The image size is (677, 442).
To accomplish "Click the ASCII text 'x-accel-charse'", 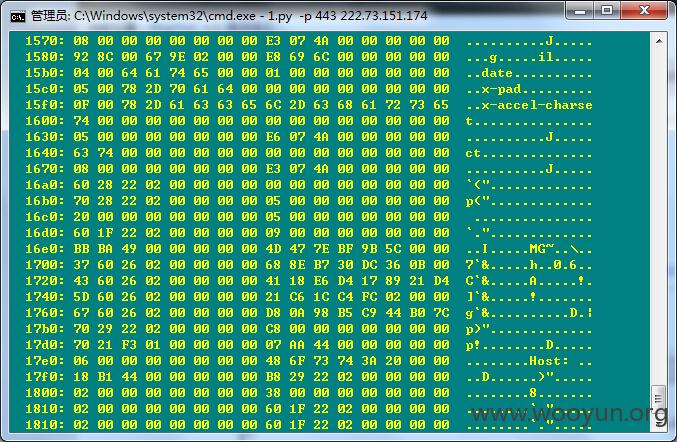I will 537,105.
